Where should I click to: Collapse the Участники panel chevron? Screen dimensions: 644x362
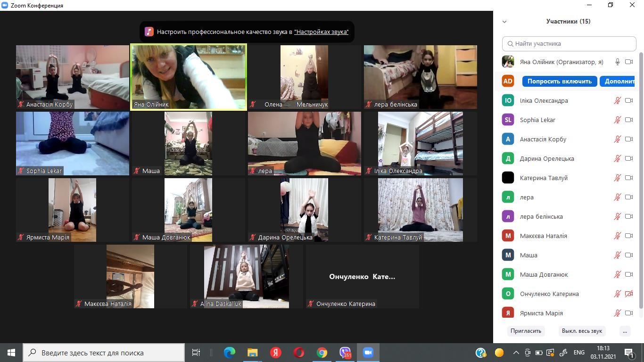point(504,21)
